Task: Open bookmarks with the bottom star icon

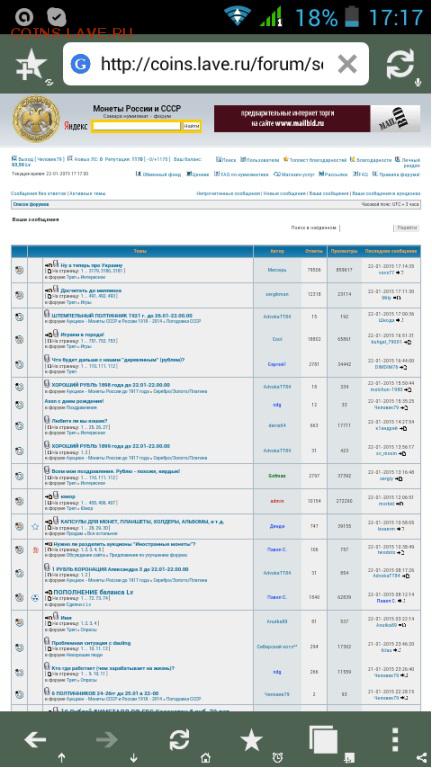Action: tap(251, 739)
